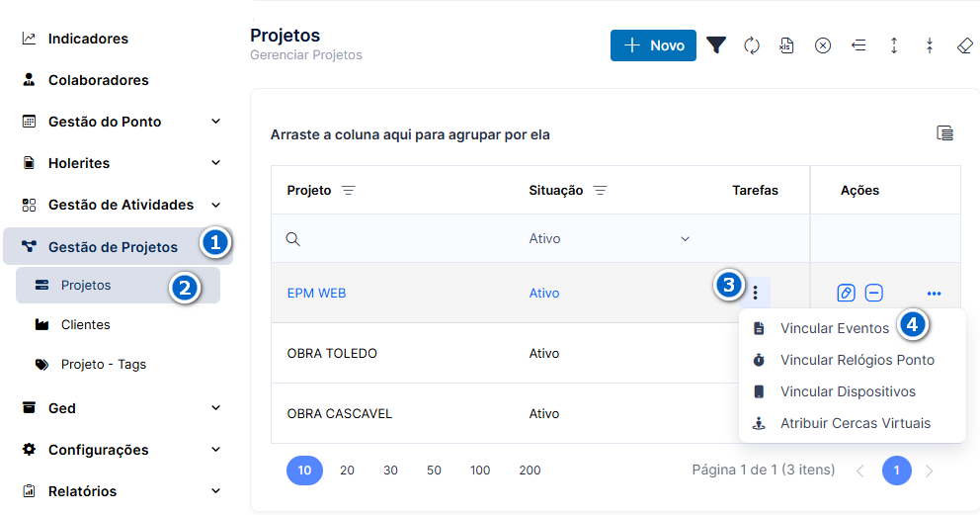Open the filter funnel icon in toolbar

point(716,45)
